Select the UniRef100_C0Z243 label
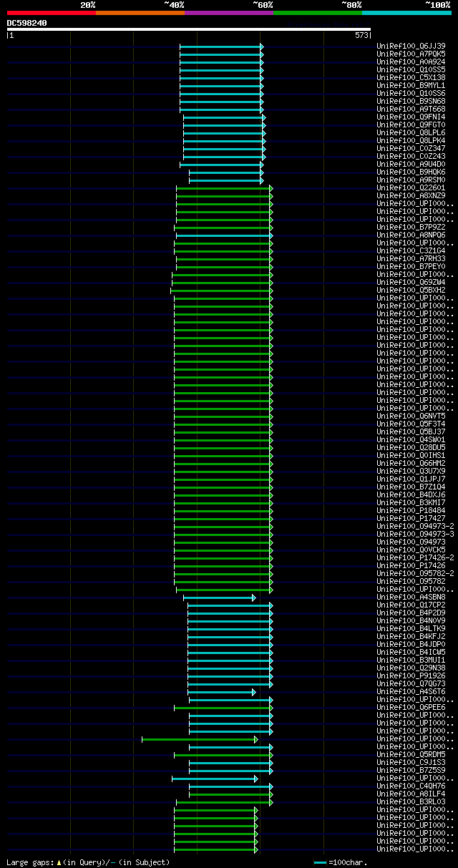The image size is (458, 868). [x=411, y=156]
